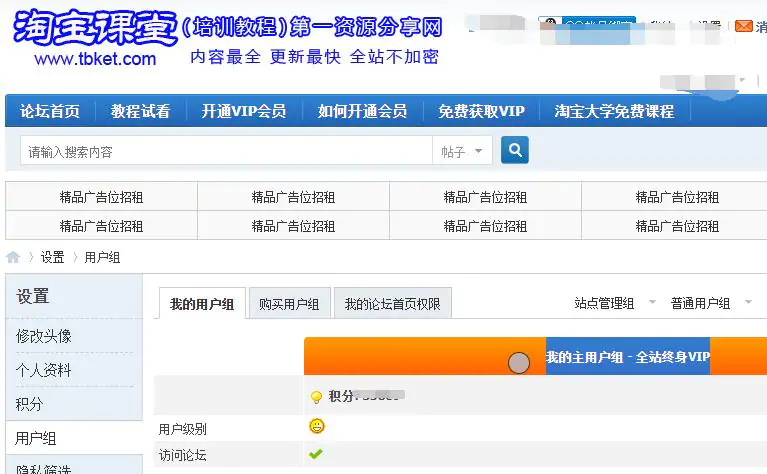Image resolution: width=767 pixels, height=474 pixels.
Task: Go to the home breadcrumb icon
Action: [13, 257]
